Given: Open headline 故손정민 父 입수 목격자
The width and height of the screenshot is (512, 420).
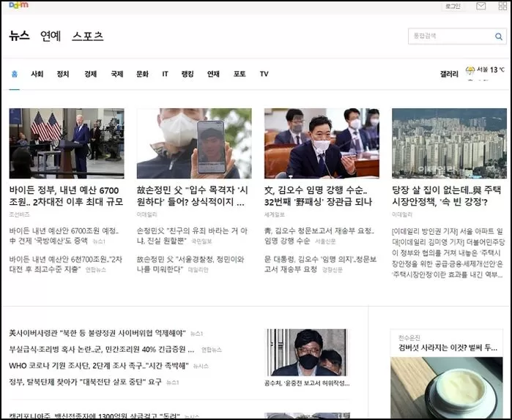Looking at the screenshot, I should click(193, 196).
